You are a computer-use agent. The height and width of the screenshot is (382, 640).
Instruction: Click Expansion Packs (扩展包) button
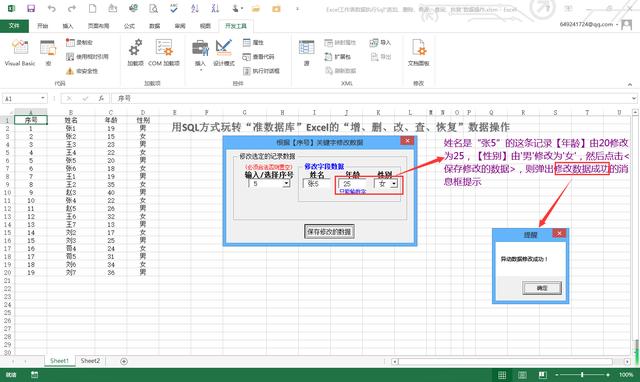338,57
